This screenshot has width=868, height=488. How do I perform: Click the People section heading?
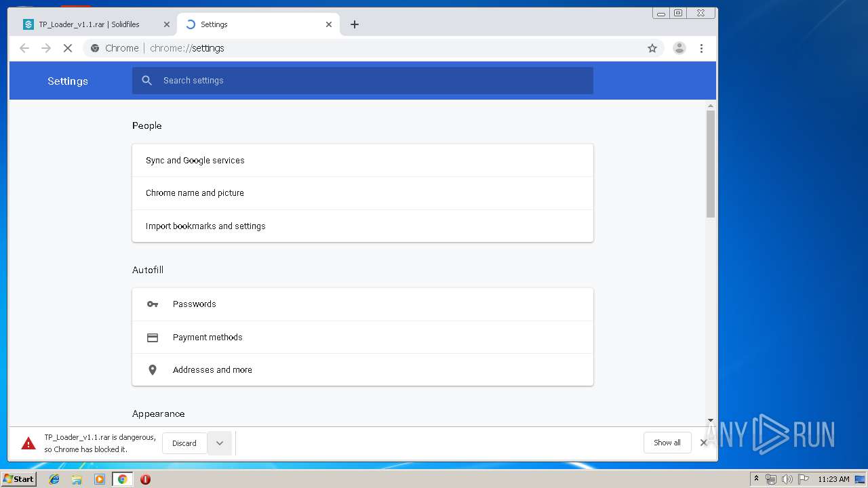pos(147,125)
